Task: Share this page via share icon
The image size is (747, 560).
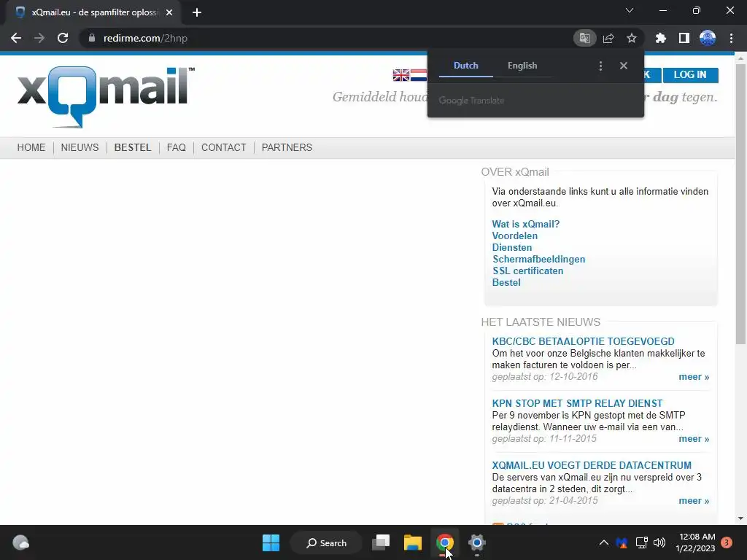Action: pyautogui.click(x=608, y=38)
